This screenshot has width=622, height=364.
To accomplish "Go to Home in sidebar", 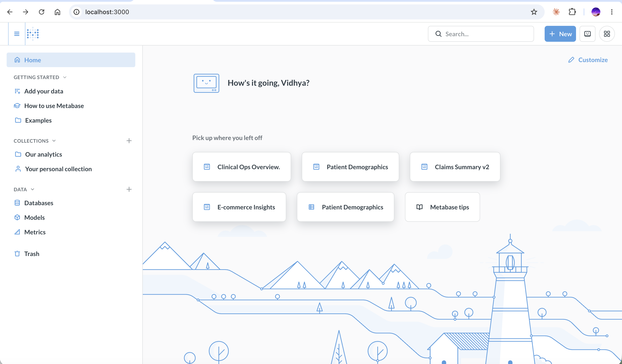I will 71,60.
